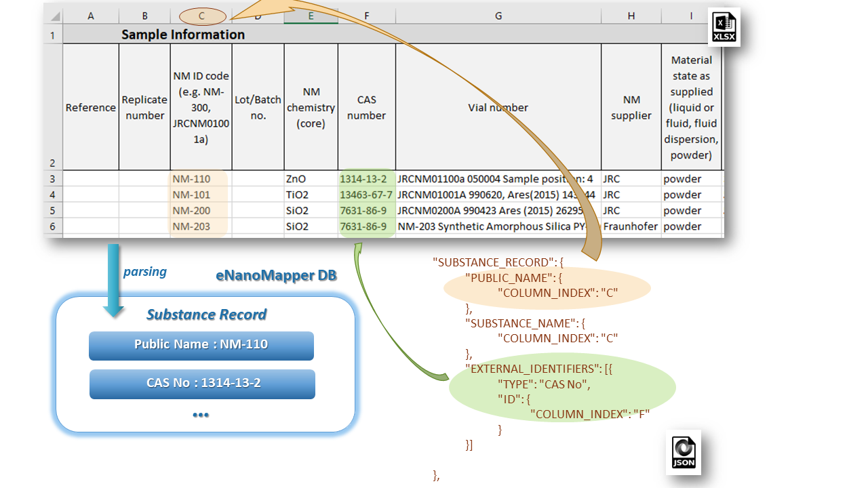868x488 pixels.
Task: Click the Lot/Batch no. header cell
Action: [258, 107]
